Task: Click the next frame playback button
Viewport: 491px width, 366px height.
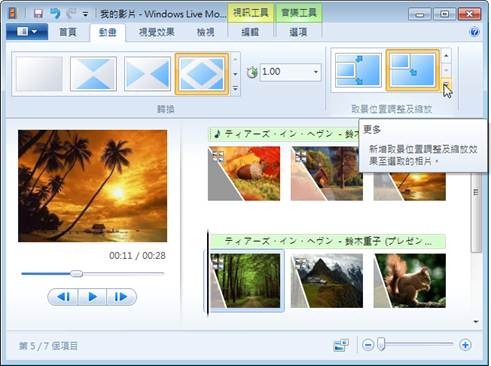Action: 121,297
